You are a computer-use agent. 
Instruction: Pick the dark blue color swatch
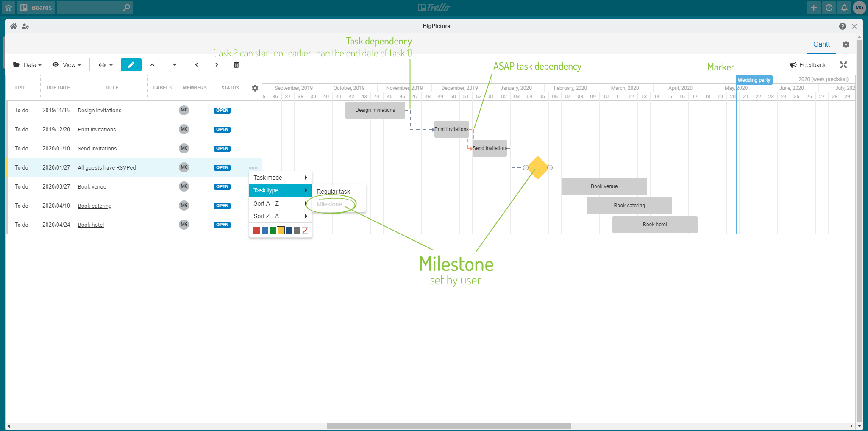tap(289, 231)
